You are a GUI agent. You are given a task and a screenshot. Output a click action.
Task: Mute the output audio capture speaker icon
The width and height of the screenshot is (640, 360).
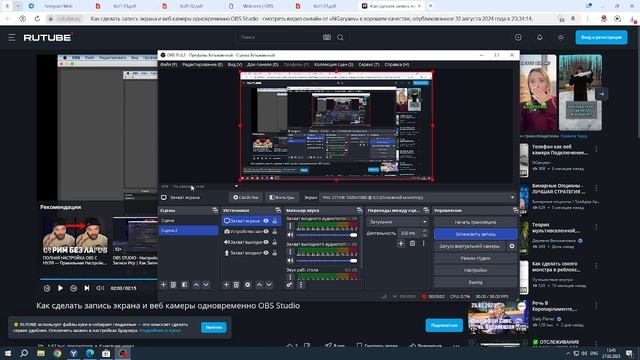click(290, 260)
